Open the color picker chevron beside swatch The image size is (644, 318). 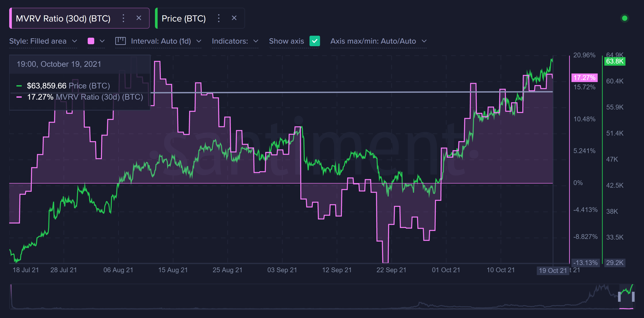102,41
